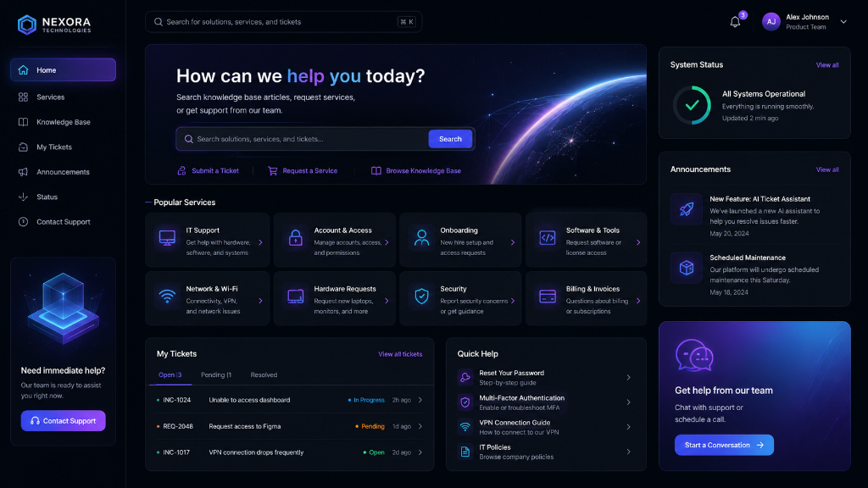This screenshot has width=868, height=488.
Task: Select the Open tickets tab
Action: (x=170, y=374)
